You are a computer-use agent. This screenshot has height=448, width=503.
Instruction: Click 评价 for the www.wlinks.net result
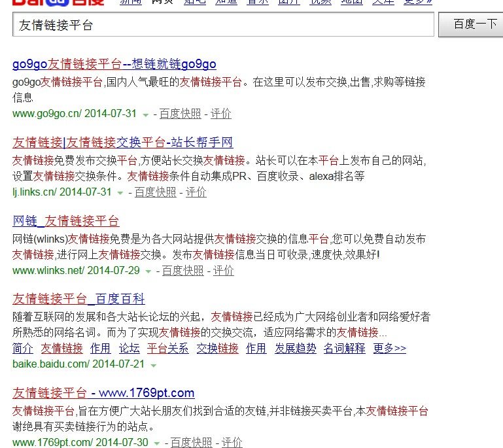coord(223,271)
